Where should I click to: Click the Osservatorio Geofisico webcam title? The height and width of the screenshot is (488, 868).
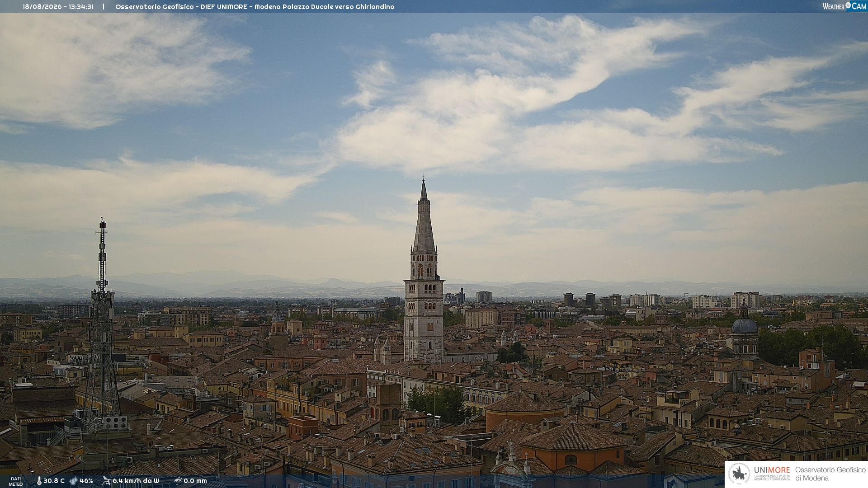(x=255, y=7)
